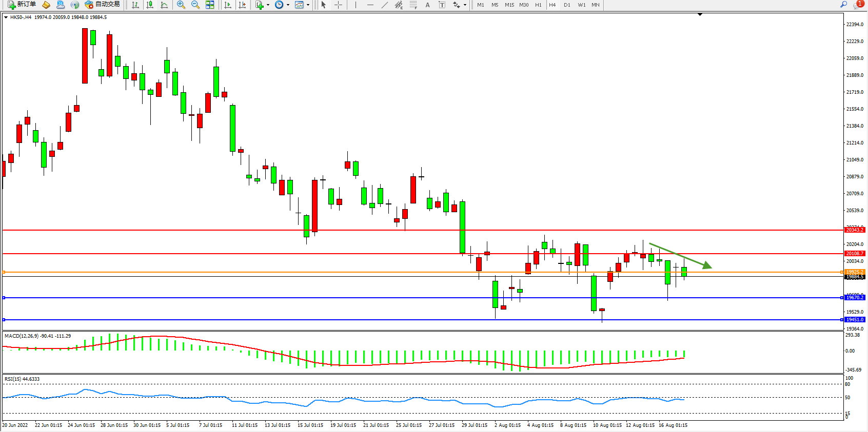Switch to the D1 timeframe
The image size is (868, 432).
pos(567,5)
